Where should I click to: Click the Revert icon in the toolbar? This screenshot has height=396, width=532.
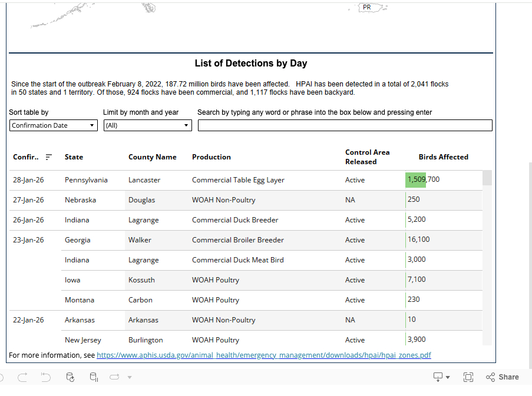(46, 377)
